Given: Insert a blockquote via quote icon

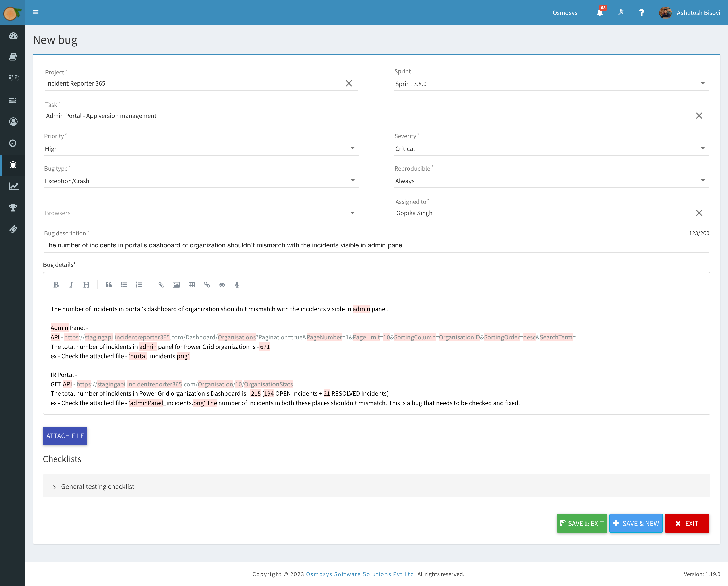Looking at the screenshot, I should click(x=108, y=285).
